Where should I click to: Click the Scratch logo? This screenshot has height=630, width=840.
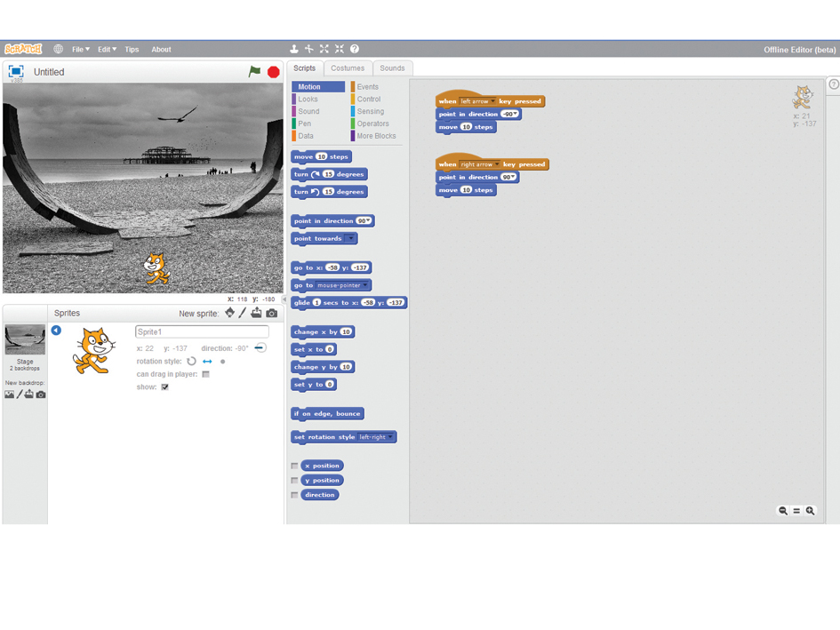(x=23, y=49)
